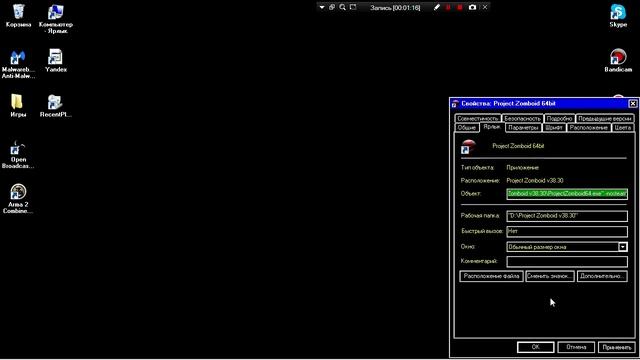This screenshot has height=360, width=640.
Task: Select the Игры folder on the desktop
Action: pyautogui.click(x=18, y=105)
